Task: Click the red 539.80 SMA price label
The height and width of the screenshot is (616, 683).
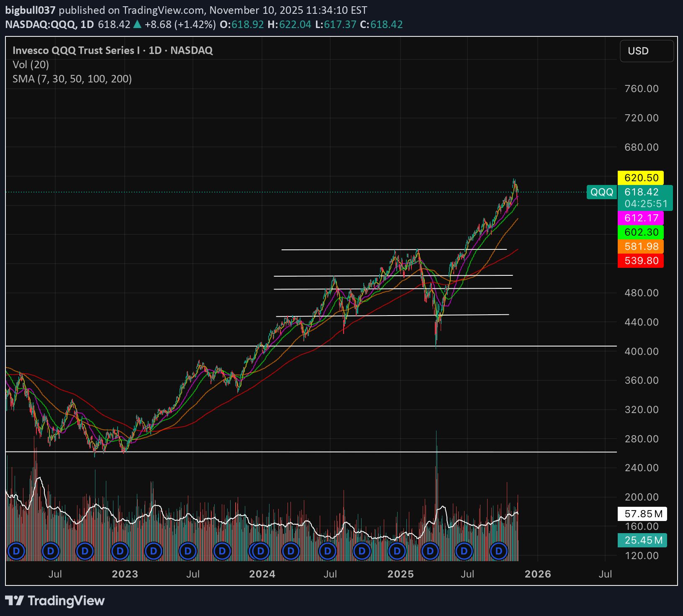Action: pyautogui.click(x=641, y=261)
